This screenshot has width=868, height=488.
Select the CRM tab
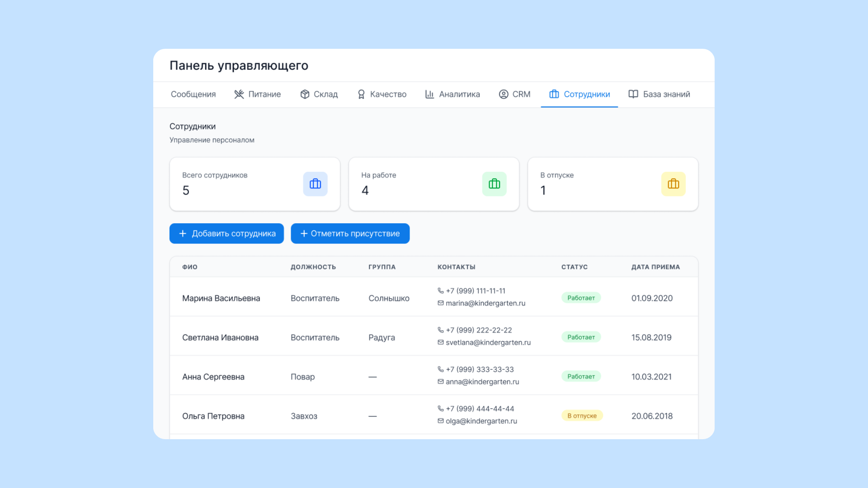[514, 94]
